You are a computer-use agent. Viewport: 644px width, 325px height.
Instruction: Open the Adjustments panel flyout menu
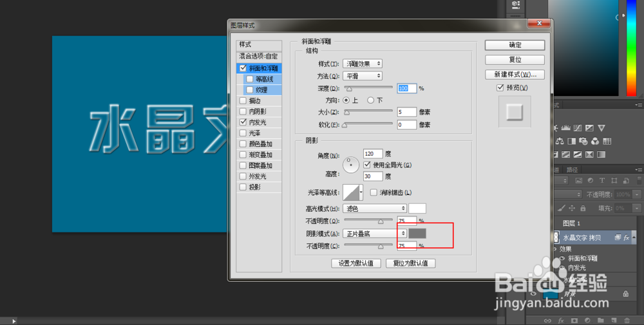(640, 105)
